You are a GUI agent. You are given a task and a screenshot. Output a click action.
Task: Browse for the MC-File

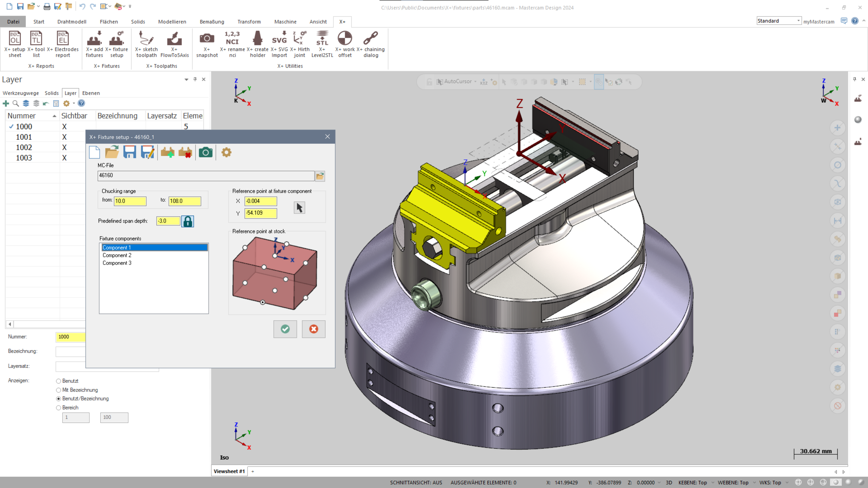[x=320, y=176]
